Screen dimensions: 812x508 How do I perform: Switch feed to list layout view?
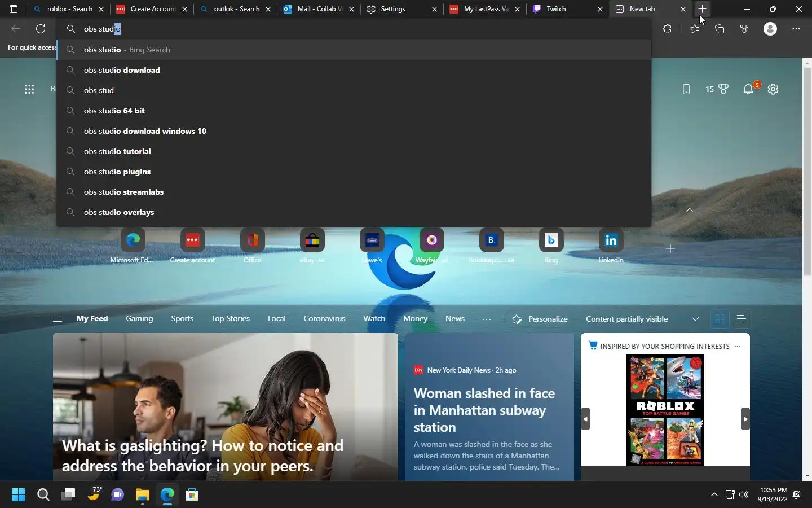[x=742, y=319]
